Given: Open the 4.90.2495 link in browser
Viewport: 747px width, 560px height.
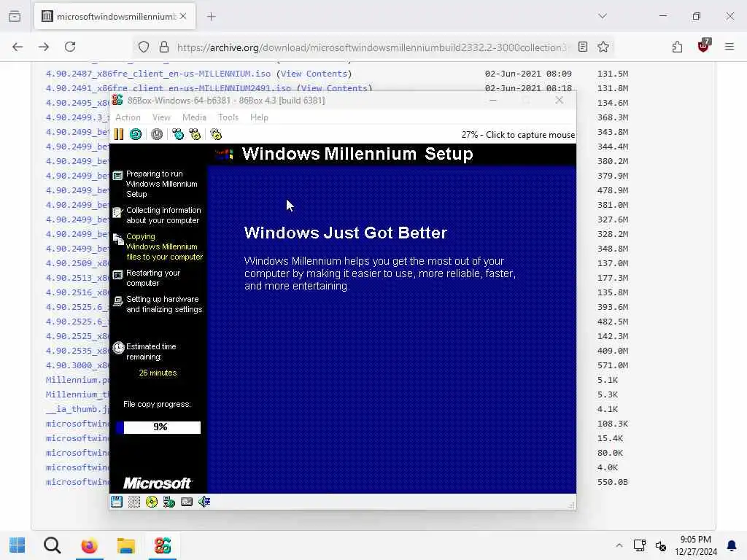Looking at the screenshot, I should (x=77, y=103).
